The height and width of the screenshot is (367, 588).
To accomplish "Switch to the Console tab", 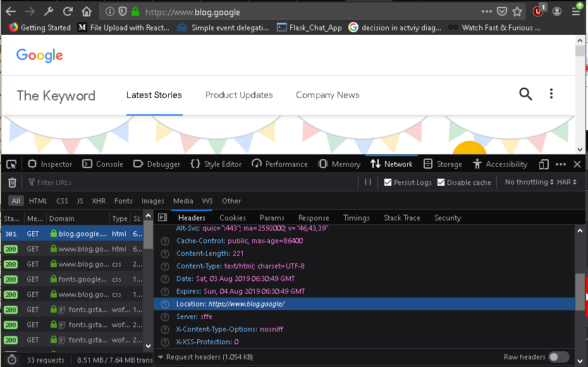I will coord(103,164).
